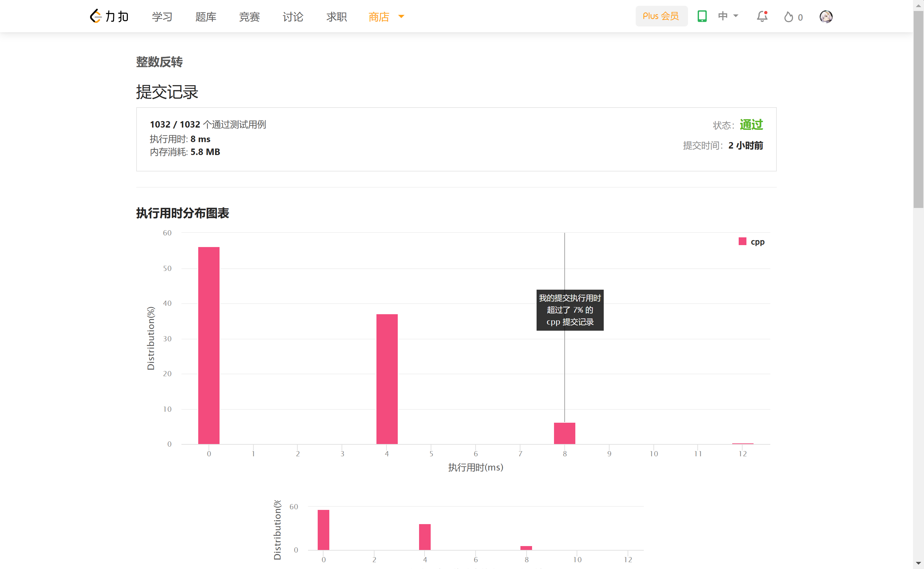Open the user avatar profile menu
The width and height of the screenshot is (924, 569).
pos(826,16)
